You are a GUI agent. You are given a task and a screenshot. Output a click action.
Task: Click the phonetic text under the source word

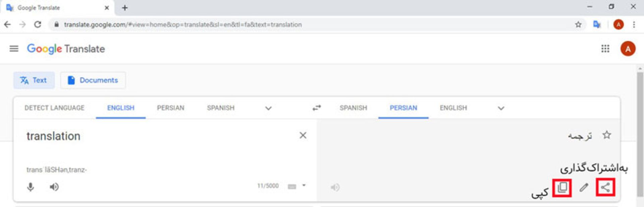tap(57, 170)
